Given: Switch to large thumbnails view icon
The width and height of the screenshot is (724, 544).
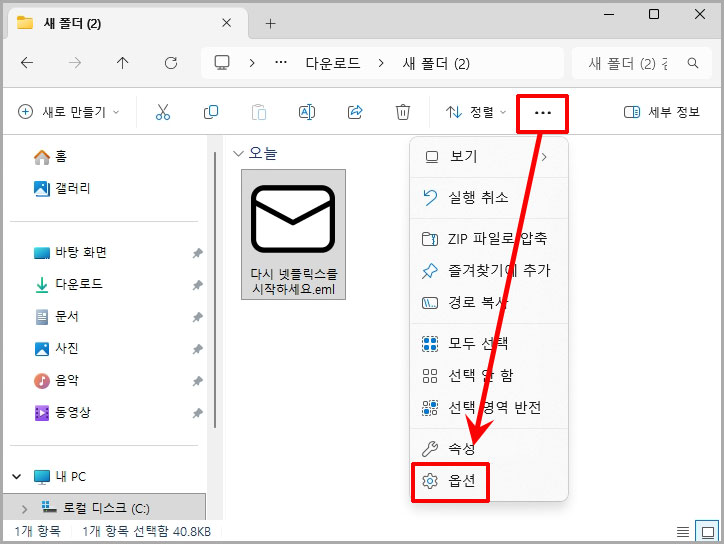Looking at the screenshot, I should point(707,532).
